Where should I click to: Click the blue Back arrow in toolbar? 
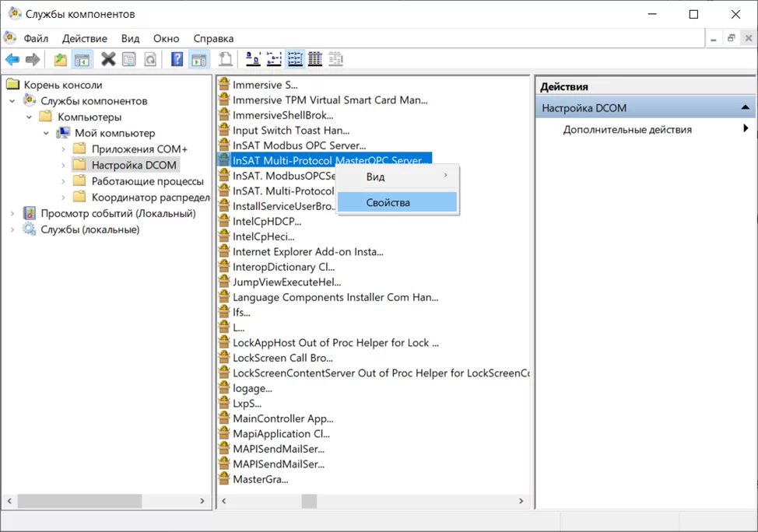point(12,60)
